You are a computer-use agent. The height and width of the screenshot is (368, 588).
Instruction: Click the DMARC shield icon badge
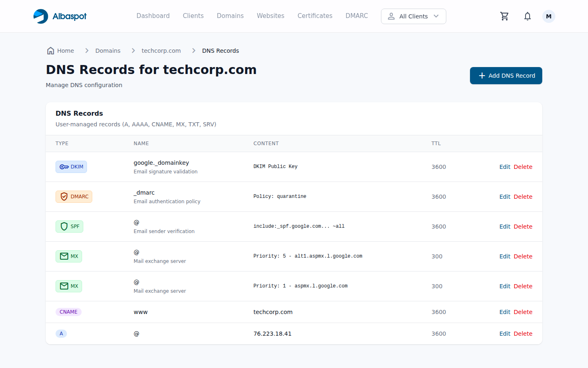click(x=64, y=197)
